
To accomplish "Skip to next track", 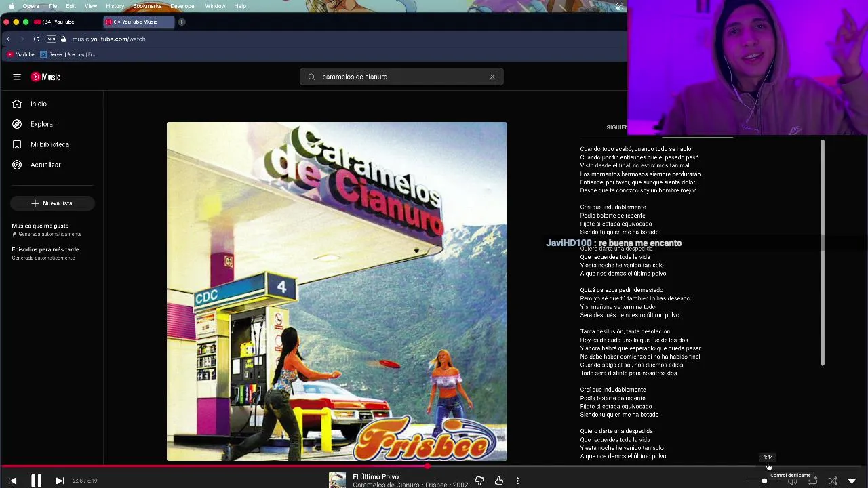I will point(60,481).
